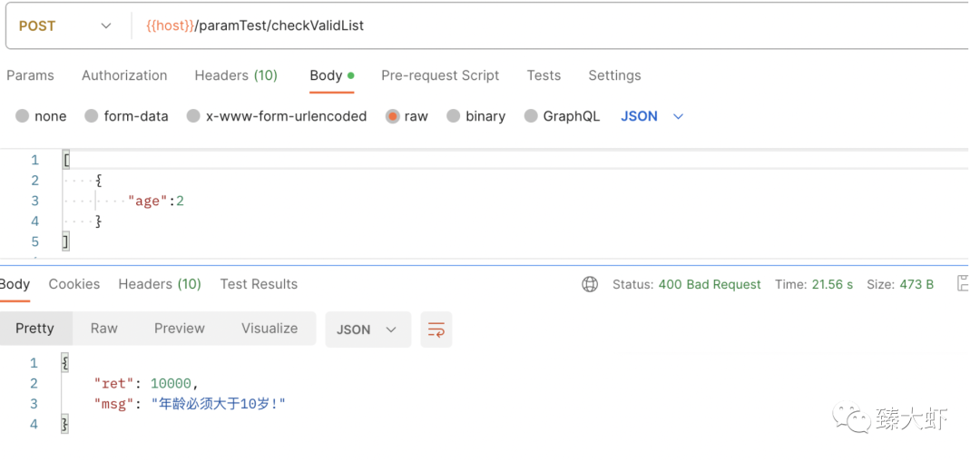Open the Pre-request Script tab

440,75
